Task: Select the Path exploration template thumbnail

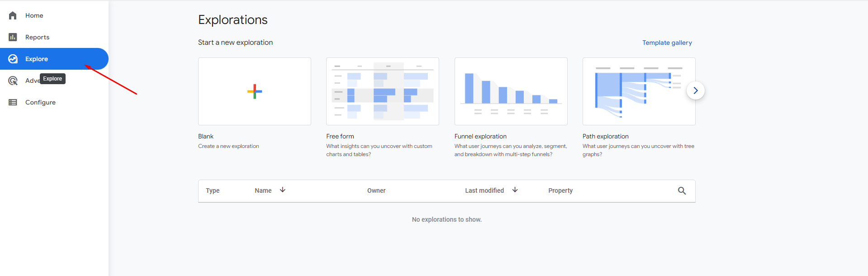Action: coord(639,91)
